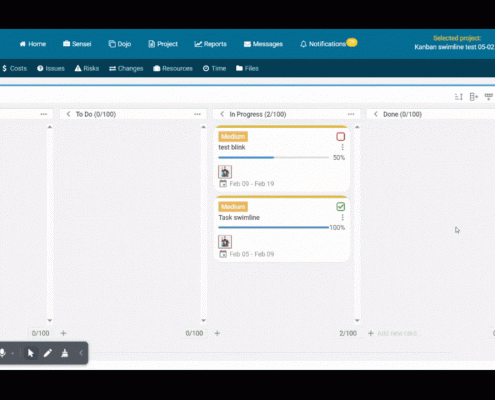Image resolution: width=495 pixels, height=400 pixels.
Task: Open the Messages menu
Action: coord(263,44)
